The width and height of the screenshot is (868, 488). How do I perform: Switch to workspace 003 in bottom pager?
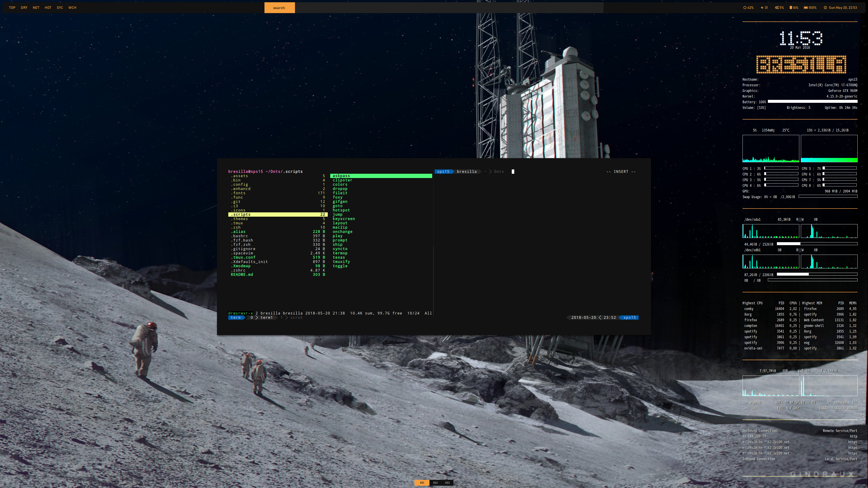447,483
